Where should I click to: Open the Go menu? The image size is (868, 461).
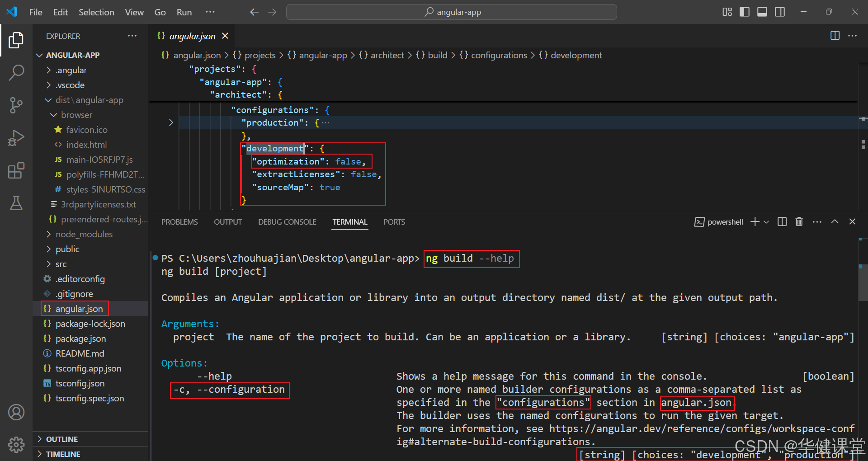pyautogui.click(x=160, y=12)
